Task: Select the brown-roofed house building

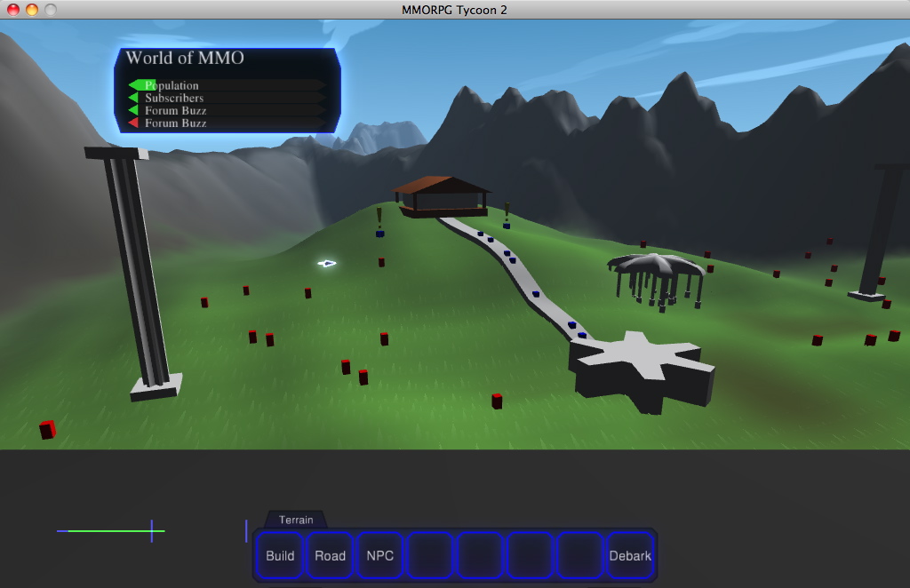Action: point(443,197)
